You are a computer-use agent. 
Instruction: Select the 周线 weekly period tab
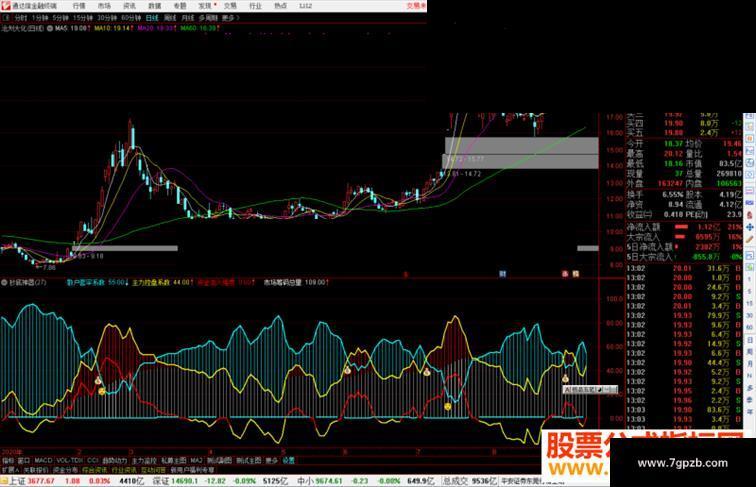[x=170, y=18]
